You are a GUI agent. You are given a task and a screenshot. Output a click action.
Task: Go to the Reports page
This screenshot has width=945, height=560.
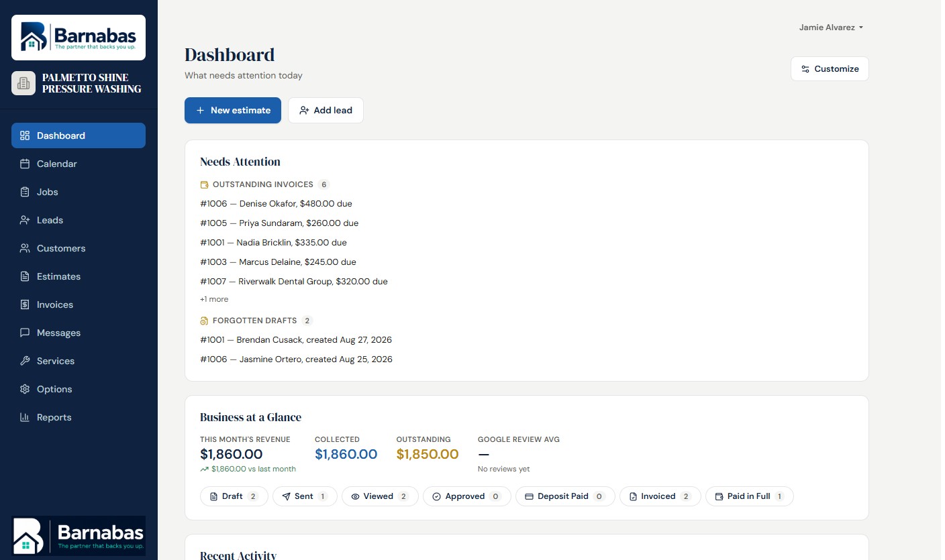[x=79, y=417]
